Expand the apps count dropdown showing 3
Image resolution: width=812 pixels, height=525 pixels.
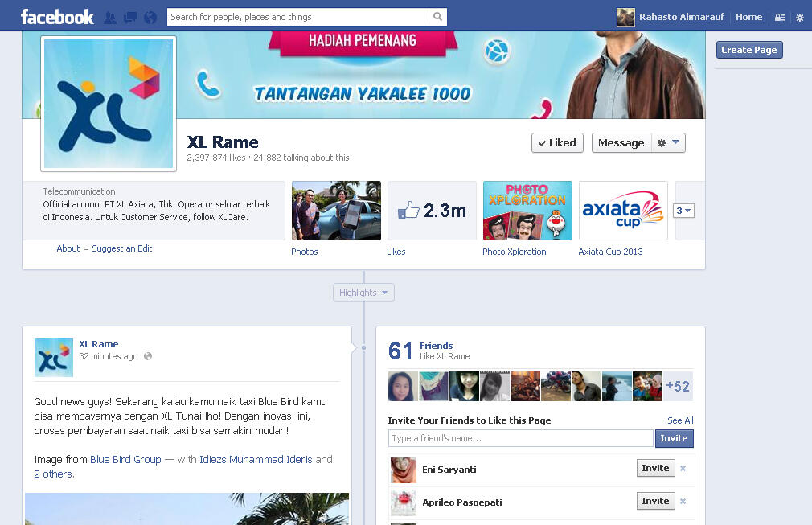tap(683, 211)
